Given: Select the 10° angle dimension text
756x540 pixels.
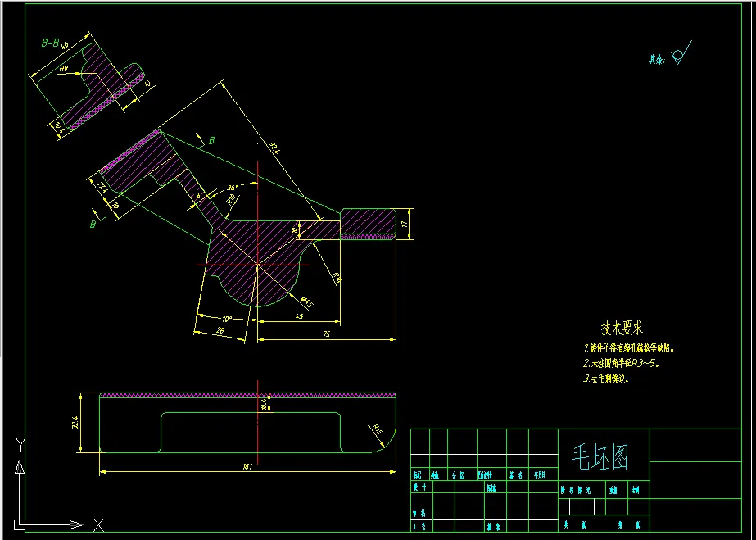Looking at the screenshot, I should coord(227,319).
